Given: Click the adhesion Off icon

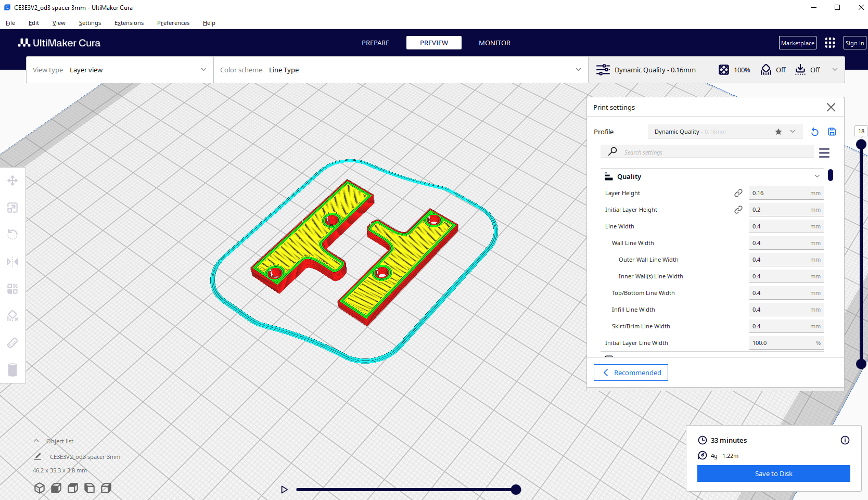Looking at the screenshot, I should tap(800, 70).
